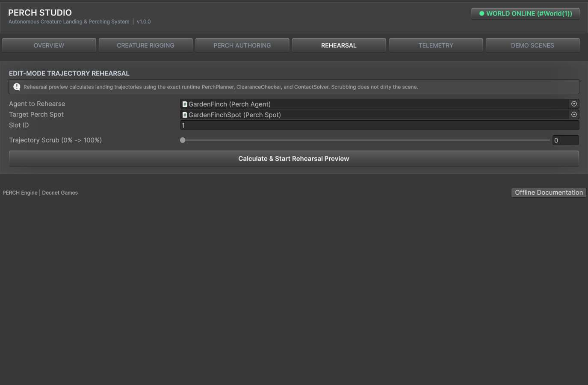Switch to the Demo Scenes tab
This screenshot has width=588, height=385.
(533, 45)
